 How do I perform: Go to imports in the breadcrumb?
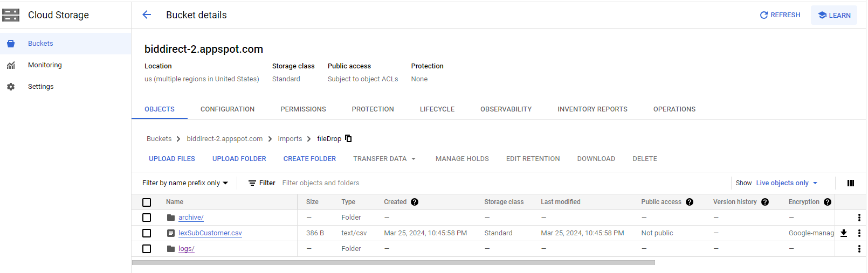tap(290, 139)
